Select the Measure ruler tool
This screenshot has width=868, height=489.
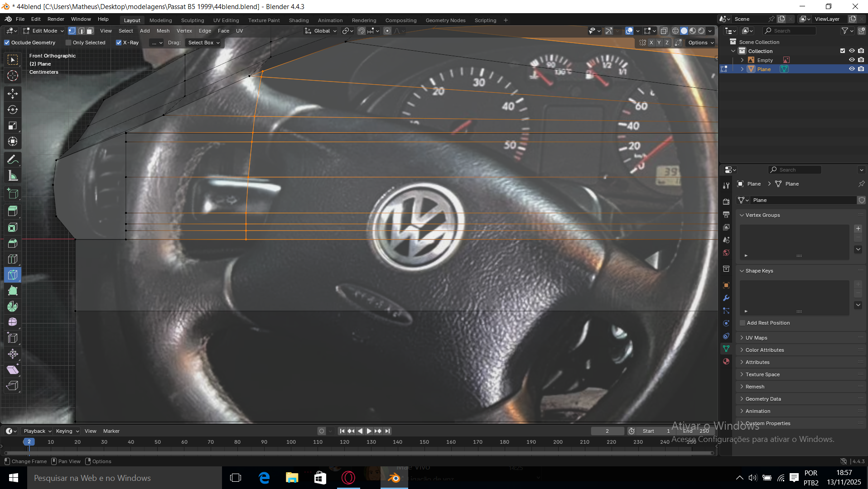click(13, 176)
